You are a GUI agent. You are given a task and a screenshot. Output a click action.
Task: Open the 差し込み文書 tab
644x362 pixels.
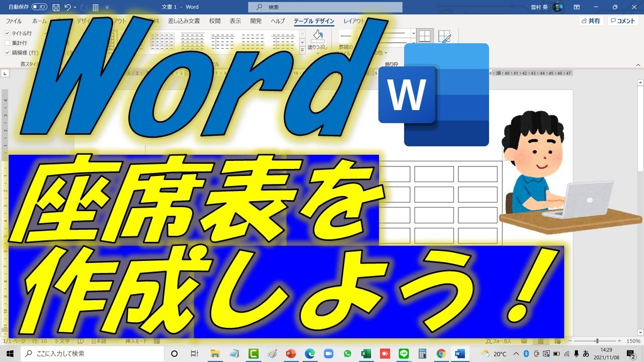pos(184,21)
